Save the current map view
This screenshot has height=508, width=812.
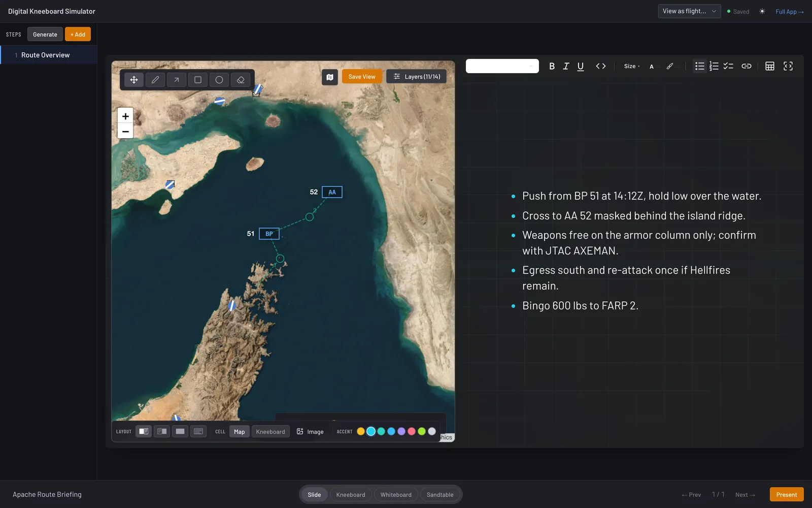click(362, 77)
